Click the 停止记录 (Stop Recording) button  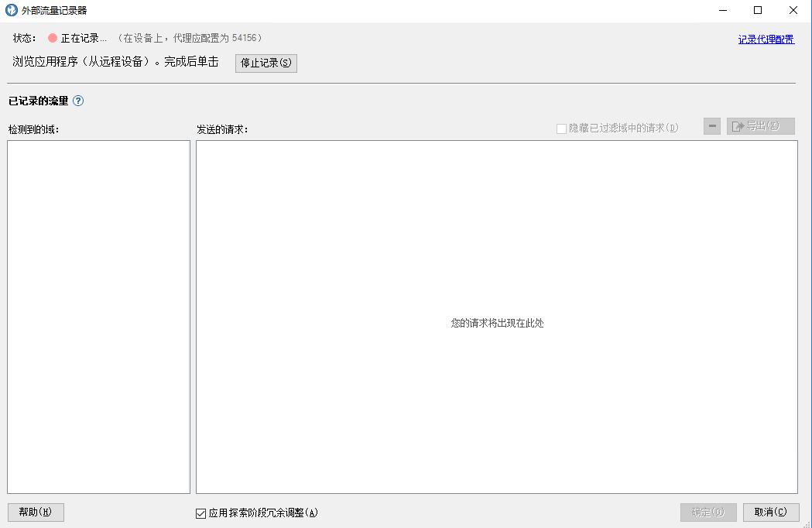266,63
